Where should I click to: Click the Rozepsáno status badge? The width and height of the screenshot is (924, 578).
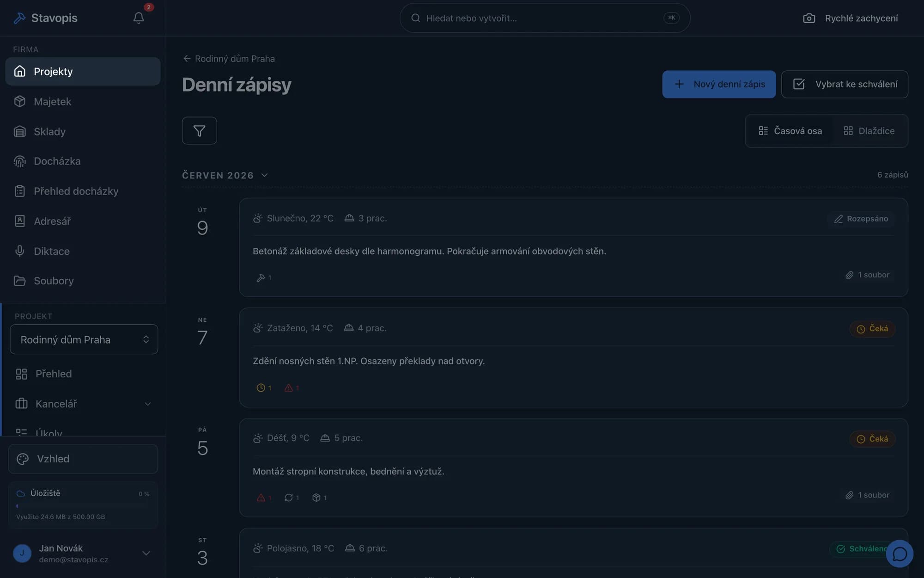[x=861, y=219]
